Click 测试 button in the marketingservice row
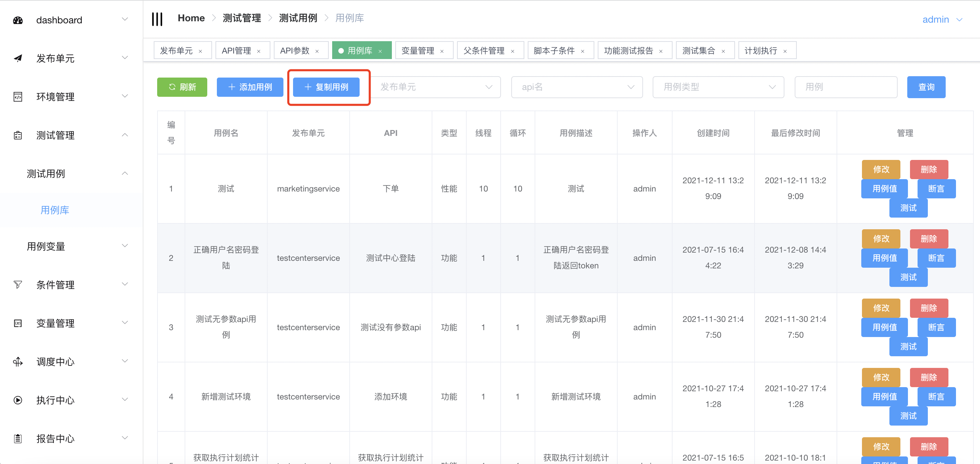The width and height of the screenshot is (980, 464). pos(908,208)
